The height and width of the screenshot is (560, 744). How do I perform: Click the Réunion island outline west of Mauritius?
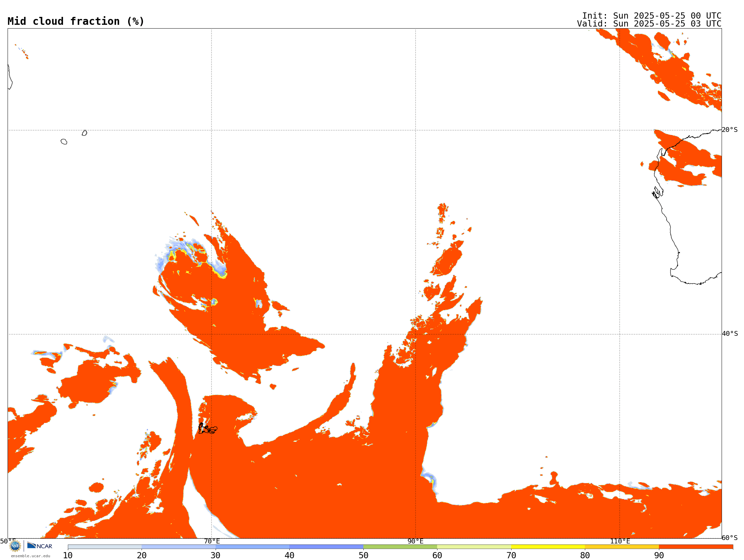pyautogui.click(x=64, y=142)
